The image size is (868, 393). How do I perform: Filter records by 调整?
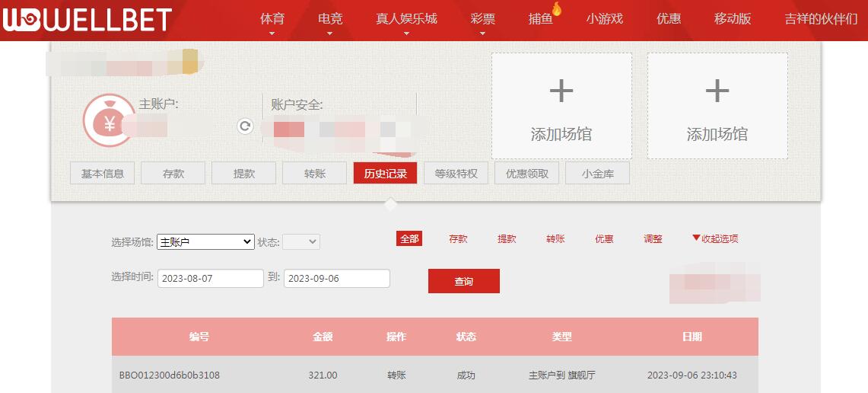[x=653, y=239]
